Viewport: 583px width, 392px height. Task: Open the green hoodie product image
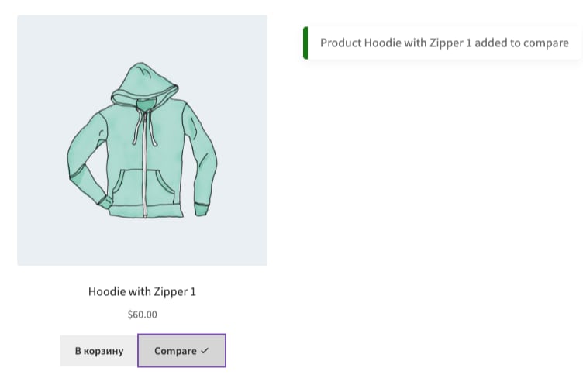pyautogui.click(x=142, y=140)
